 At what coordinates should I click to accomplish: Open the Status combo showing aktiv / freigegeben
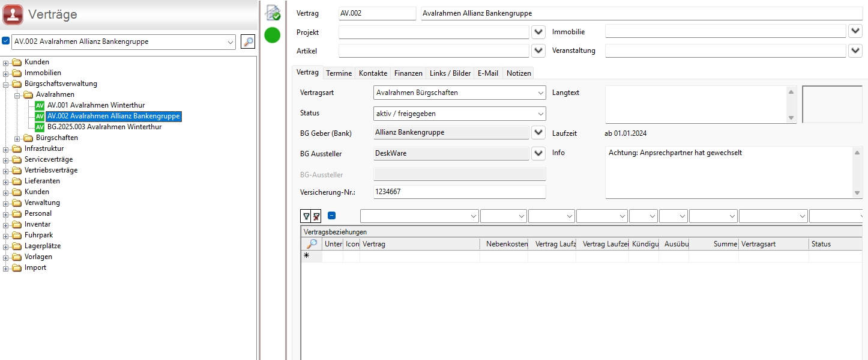pyautogui.click(x=459, y=114)
